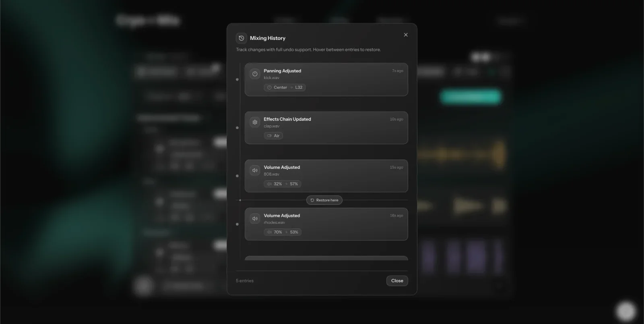This screenshot has height=324, width=644.
Task: Click timeline dot beside 808.wav entry
Action: (237, 176)
